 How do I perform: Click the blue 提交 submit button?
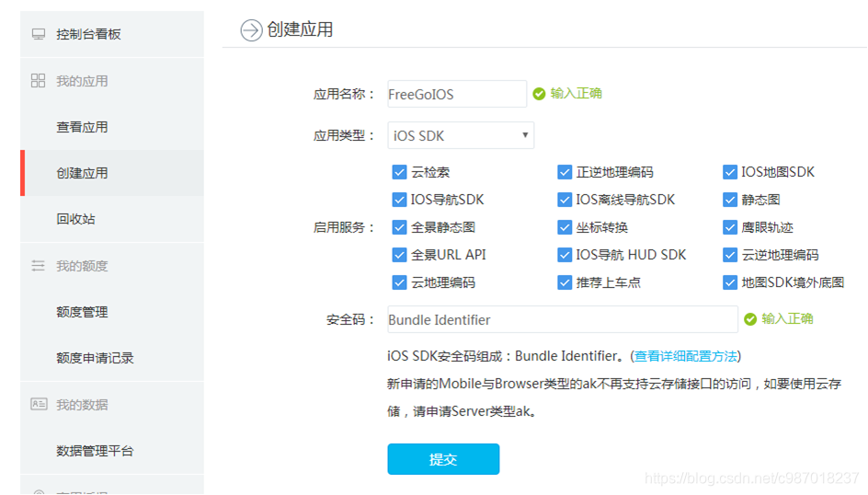(443, 459)
